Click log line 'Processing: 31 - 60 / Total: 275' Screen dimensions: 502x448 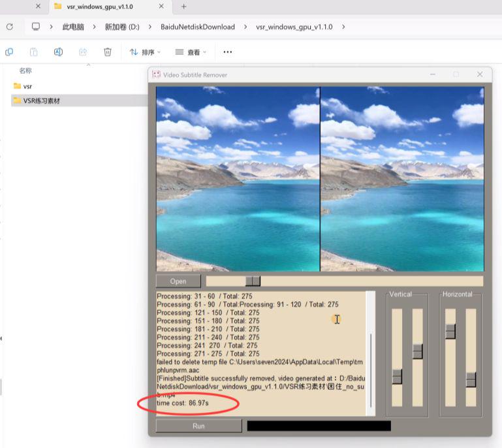point(204,296)
